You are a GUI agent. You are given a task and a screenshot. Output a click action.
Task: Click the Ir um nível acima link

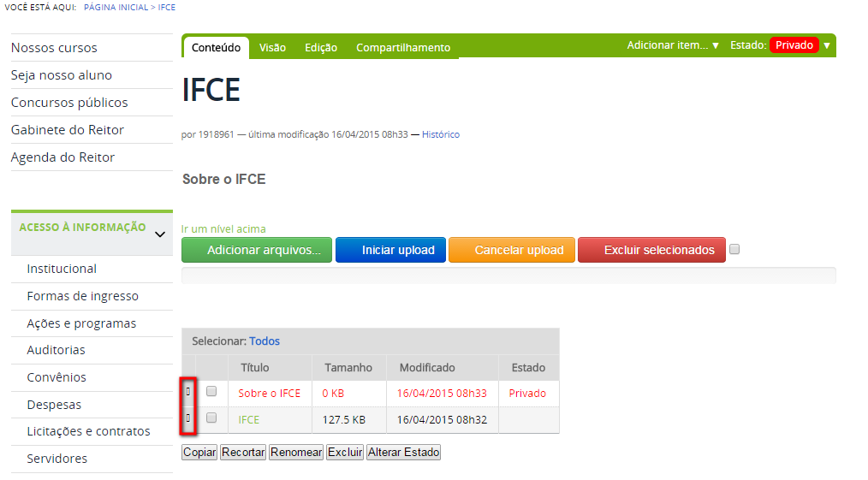(223, 229)
